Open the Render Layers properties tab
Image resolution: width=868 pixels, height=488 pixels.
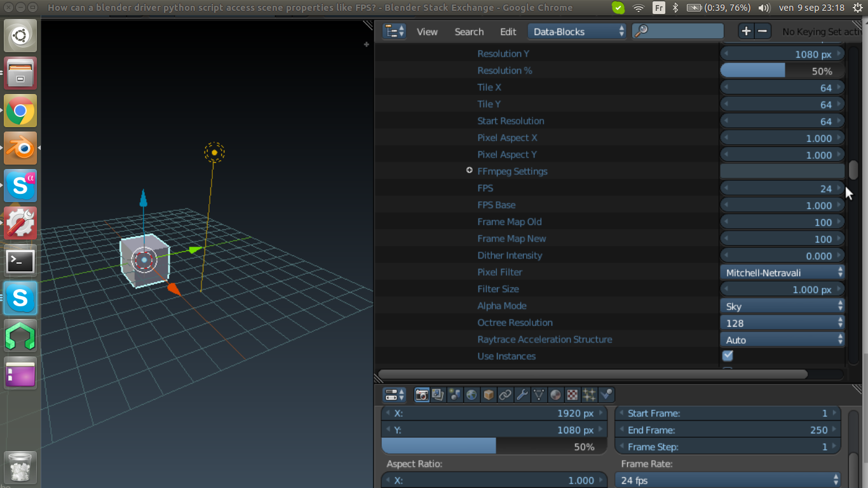pyautogui.click(x=438, y=395)
